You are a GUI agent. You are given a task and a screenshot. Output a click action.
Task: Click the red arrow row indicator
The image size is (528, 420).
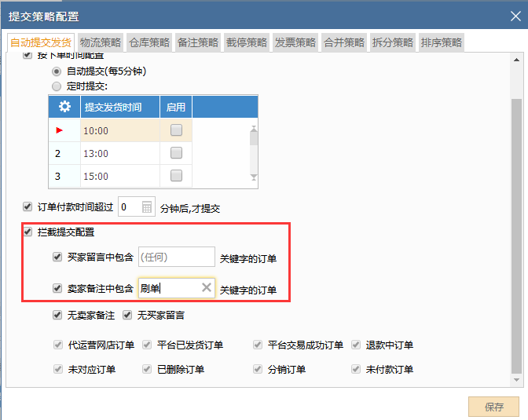59,130
